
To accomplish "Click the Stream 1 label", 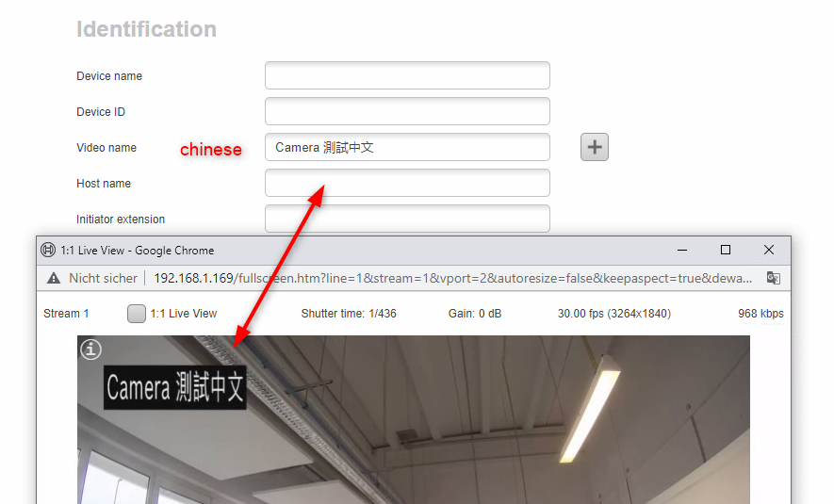I will click(x=66, y=314).
